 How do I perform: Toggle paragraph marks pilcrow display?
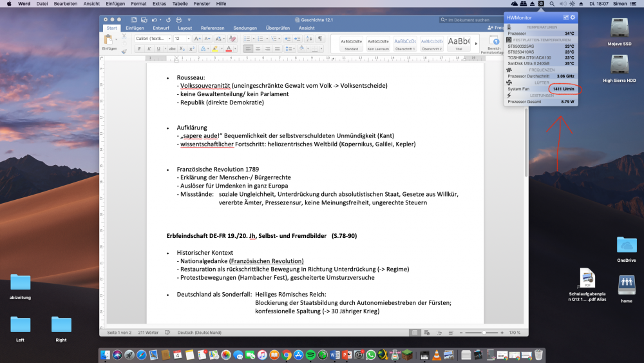coord(320,39)
